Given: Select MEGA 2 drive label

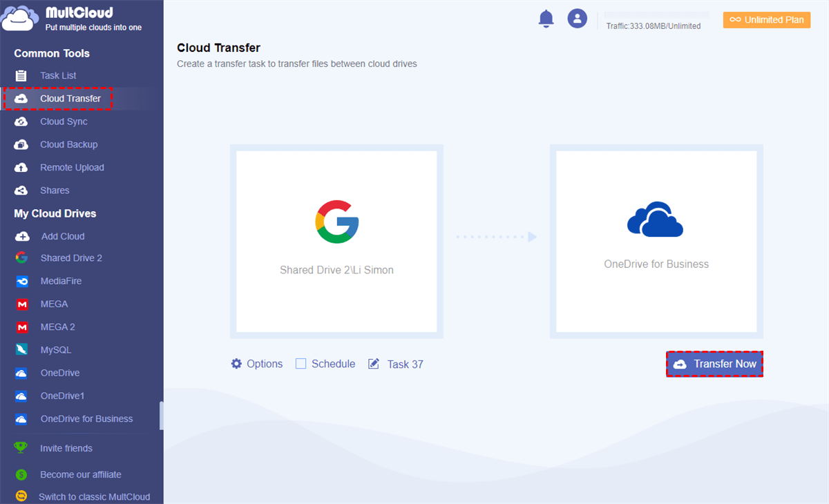Looking at the screenshot, I should (58, 327).
